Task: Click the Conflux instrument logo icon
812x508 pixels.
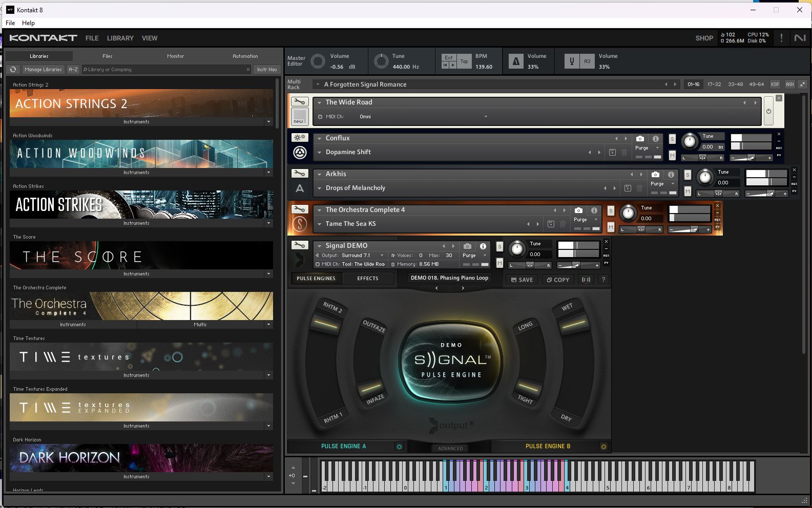Action: [x=300, y=152]
